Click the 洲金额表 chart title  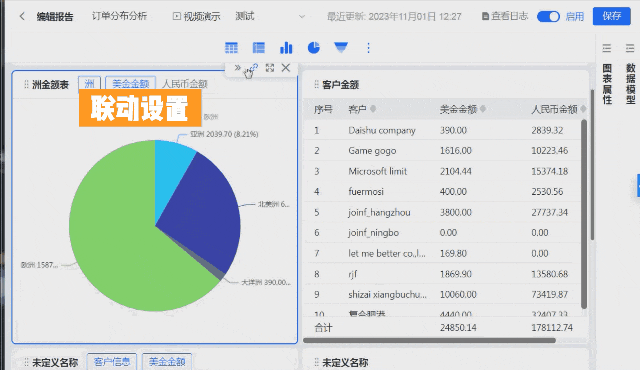(x=50, y=84)
